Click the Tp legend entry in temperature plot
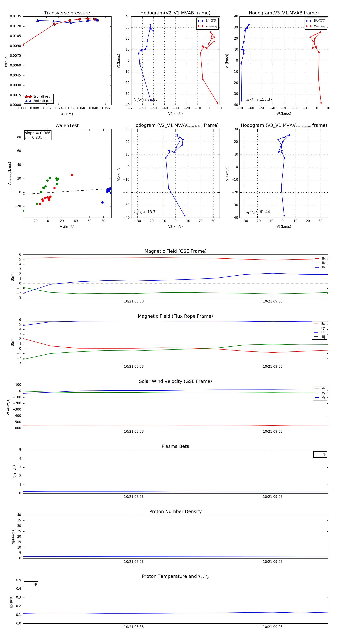Screen dimensions: 351x644 (x=31, y=584)
